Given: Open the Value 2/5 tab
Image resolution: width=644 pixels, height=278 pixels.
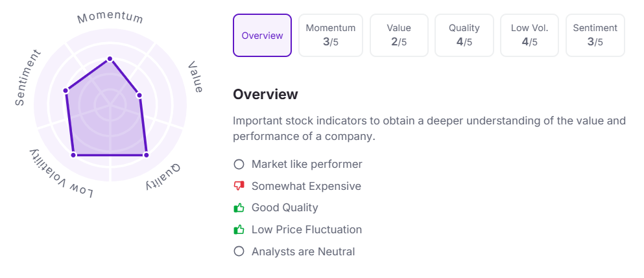Looking at the screenshot, I should tap(399, 36).
